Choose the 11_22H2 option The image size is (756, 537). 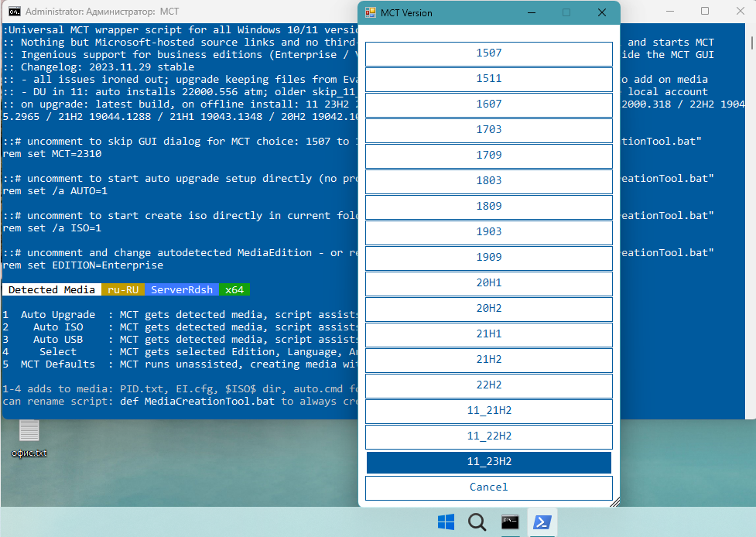(x=489, y=436)
